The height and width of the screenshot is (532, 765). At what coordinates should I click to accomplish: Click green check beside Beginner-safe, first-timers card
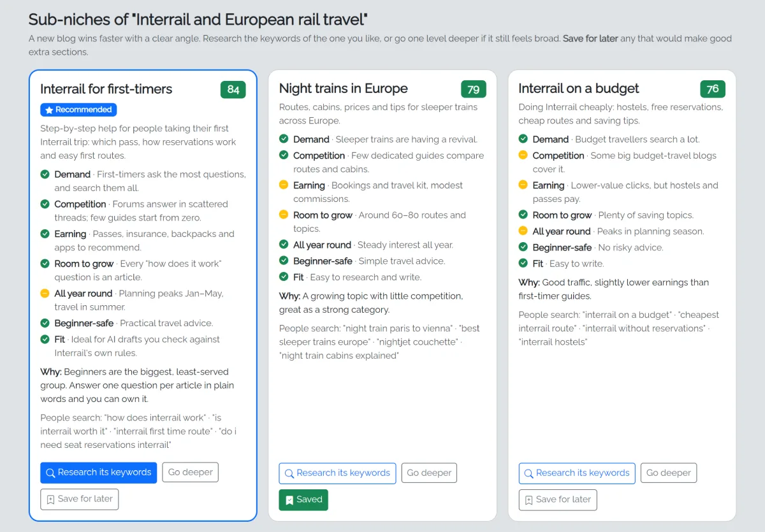click(45, 323)
